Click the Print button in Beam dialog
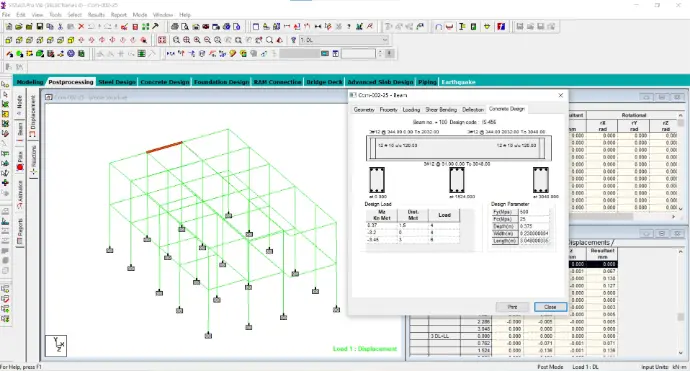 [512, 307]
